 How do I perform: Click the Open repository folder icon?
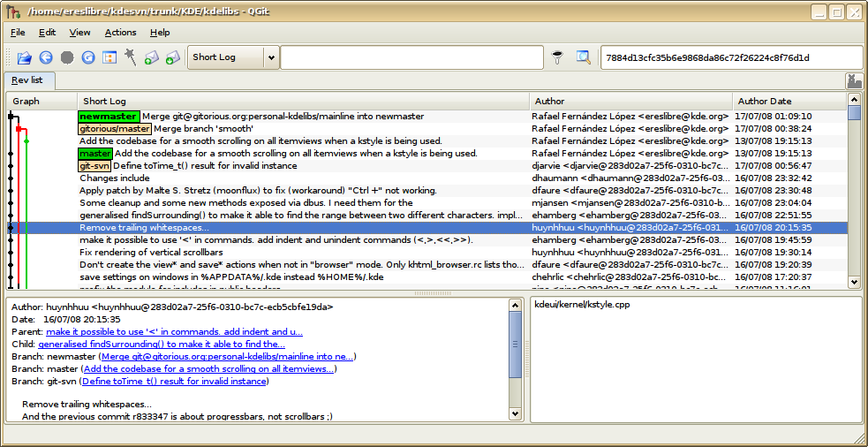coord(24,57)
